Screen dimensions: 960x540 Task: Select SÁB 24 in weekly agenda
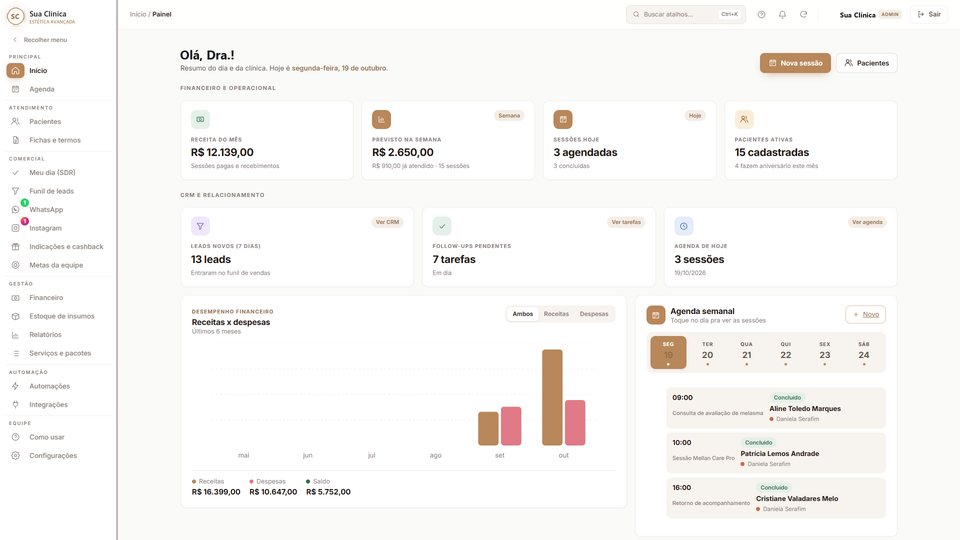point(864,352)
